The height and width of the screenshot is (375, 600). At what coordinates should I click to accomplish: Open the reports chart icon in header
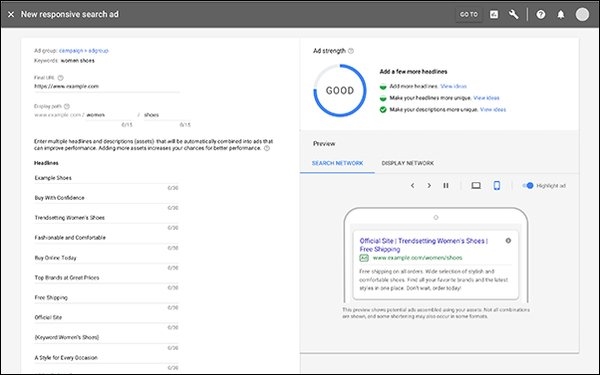coord(494,15)
